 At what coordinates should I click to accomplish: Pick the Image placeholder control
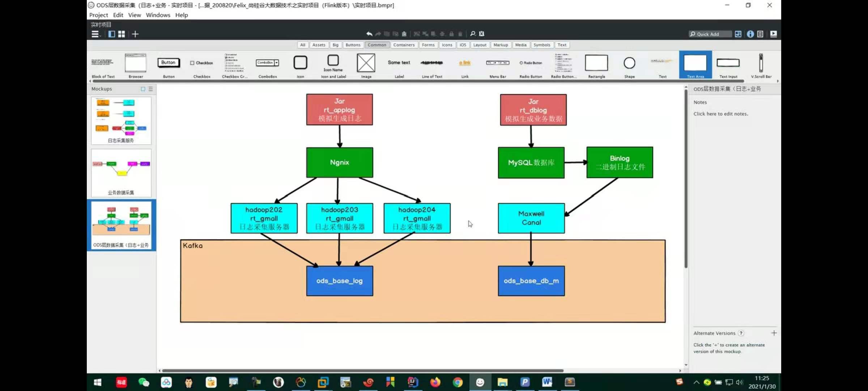pos(366,66)
